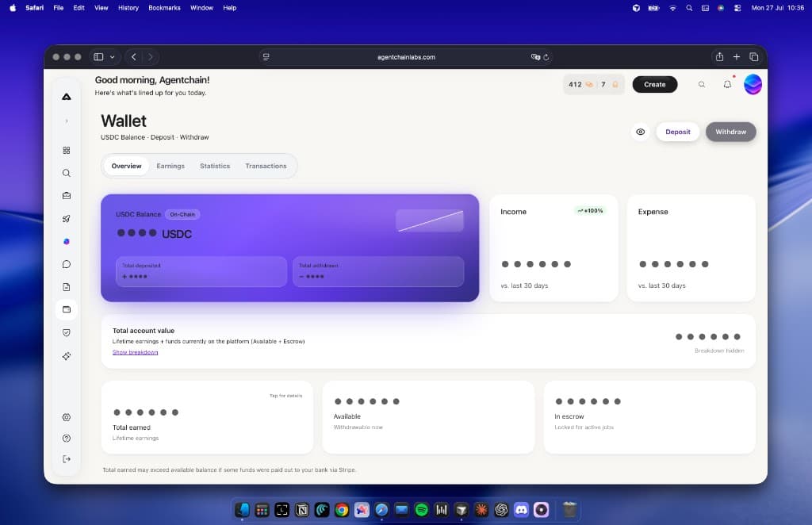Image resolution: width=812 pixels, height=525 pixels.
Task: Select the wallet icon in sidebar
Action: (x=67, y=309)
